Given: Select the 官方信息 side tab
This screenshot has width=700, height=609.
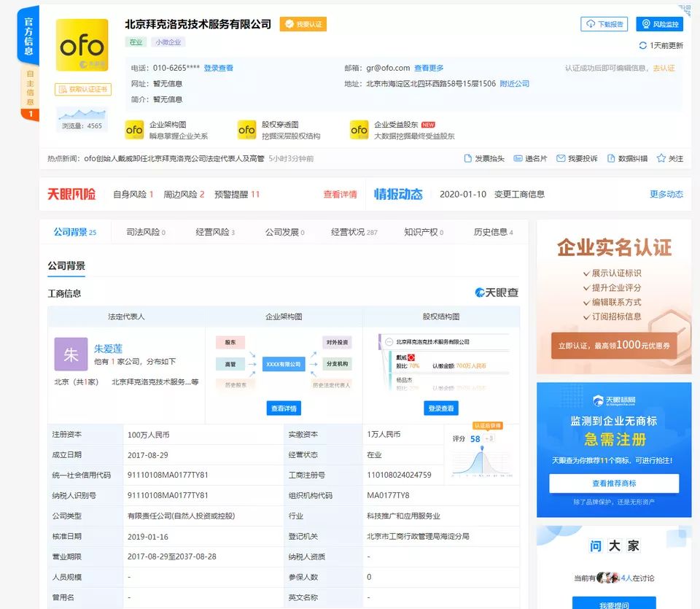Looking at the screenshot, I should point(28,36).
